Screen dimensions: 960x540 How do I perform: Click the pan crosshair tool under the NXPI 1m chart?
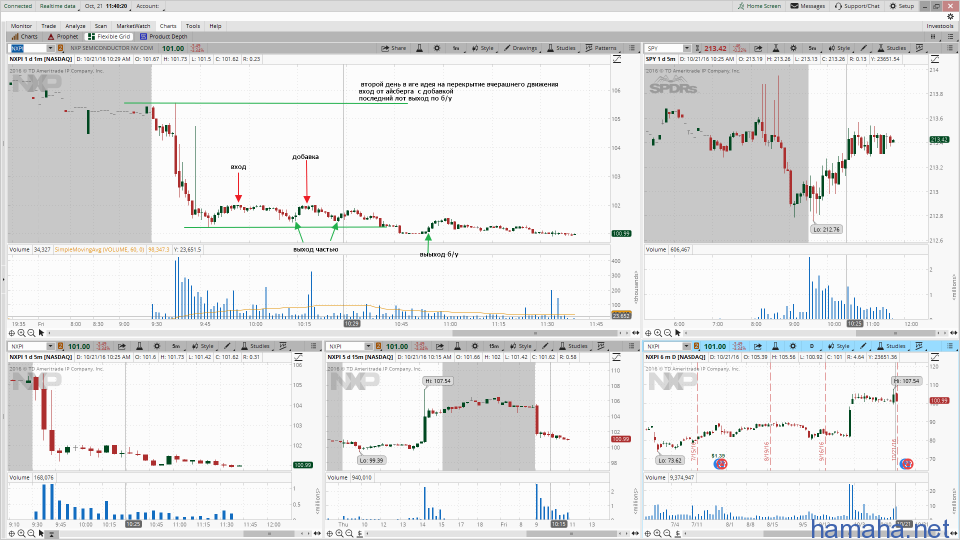coord(12,333)
